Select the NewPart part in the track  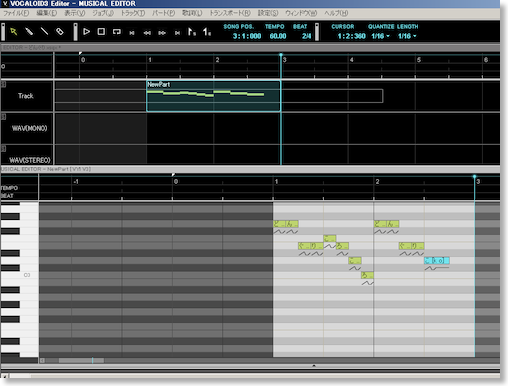click(214, 96)
